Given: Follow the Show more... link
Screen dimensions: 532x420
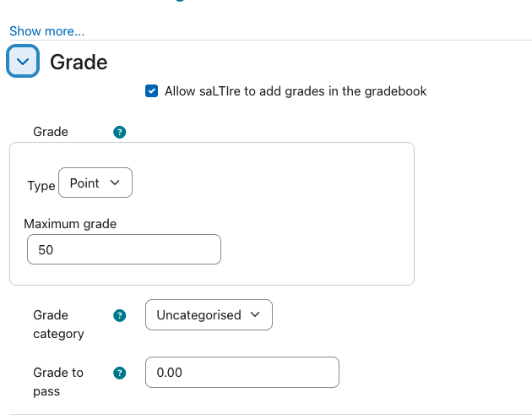Looking at the screenshot, I should click(x=46, y=31).
